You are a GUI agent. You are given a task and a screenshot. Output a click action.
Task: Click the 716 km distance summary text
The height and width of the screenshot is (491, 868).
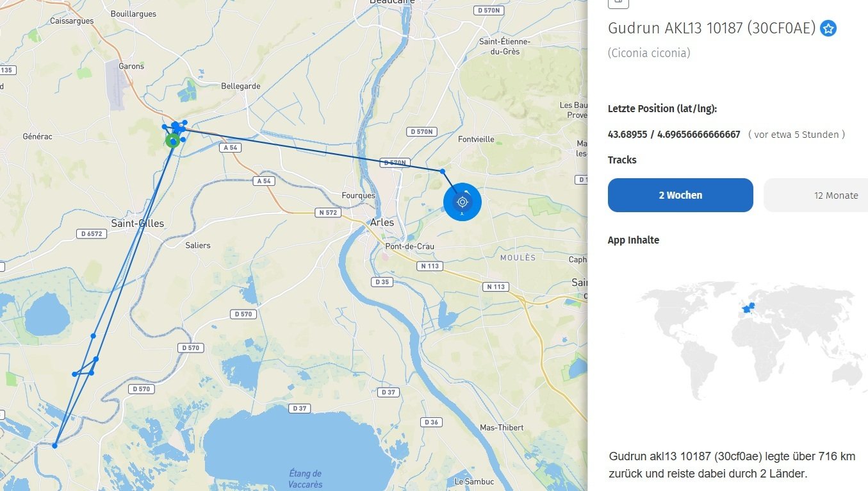tap(732, 465)
